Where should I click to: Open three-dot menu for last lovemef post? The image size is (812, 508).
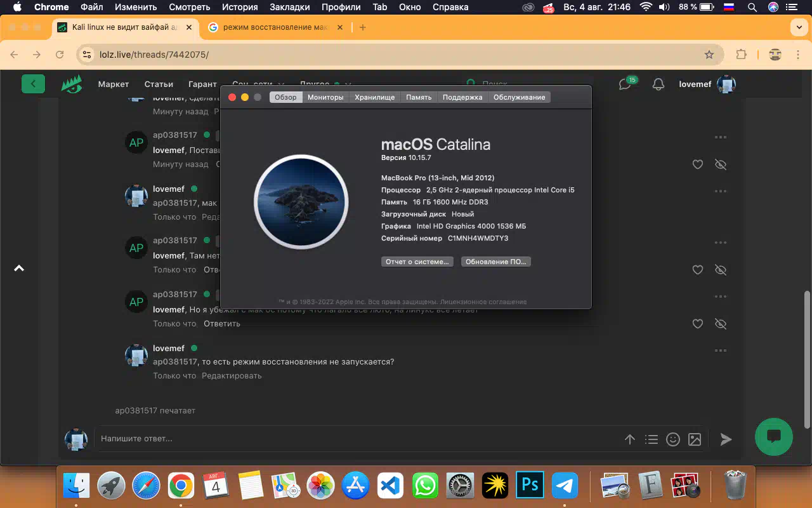click(x=720, y=351)
